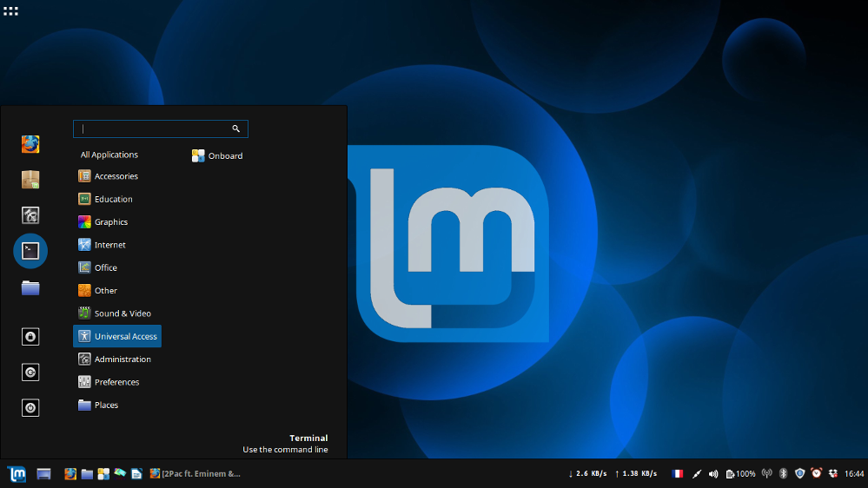This screenshot has width=868, height=488.
Task: Open the update manager shield icon
Action: (800, 473)
